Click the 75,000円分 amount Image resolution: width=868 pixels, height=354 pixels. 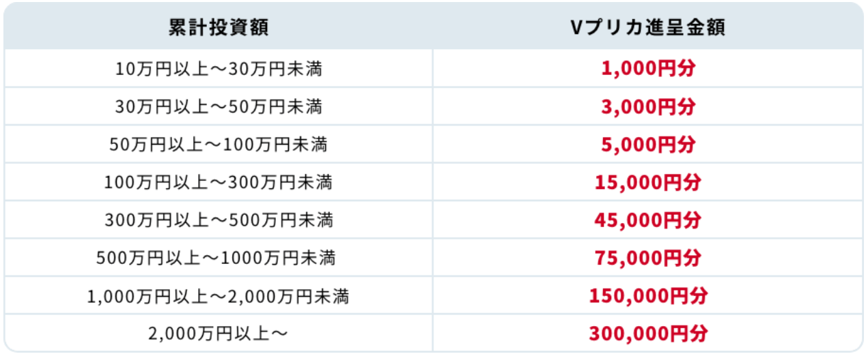[648, 259]
